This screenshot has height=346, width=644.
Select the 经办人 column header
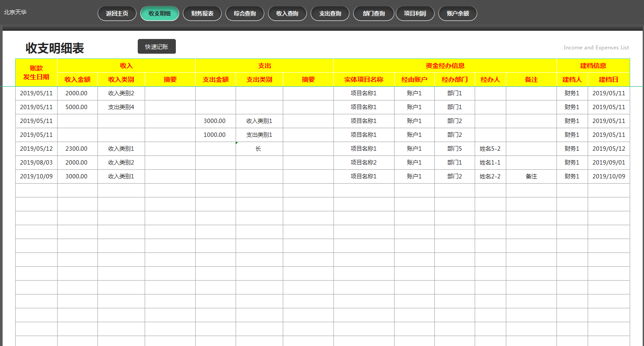point(490,80)
